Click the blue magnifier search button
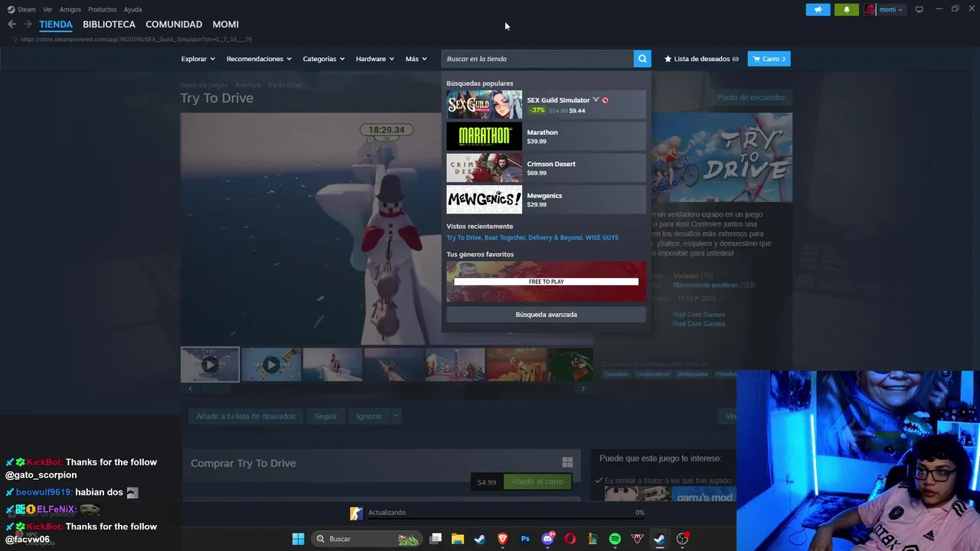980x551 pixels. [x=642, y=59]
